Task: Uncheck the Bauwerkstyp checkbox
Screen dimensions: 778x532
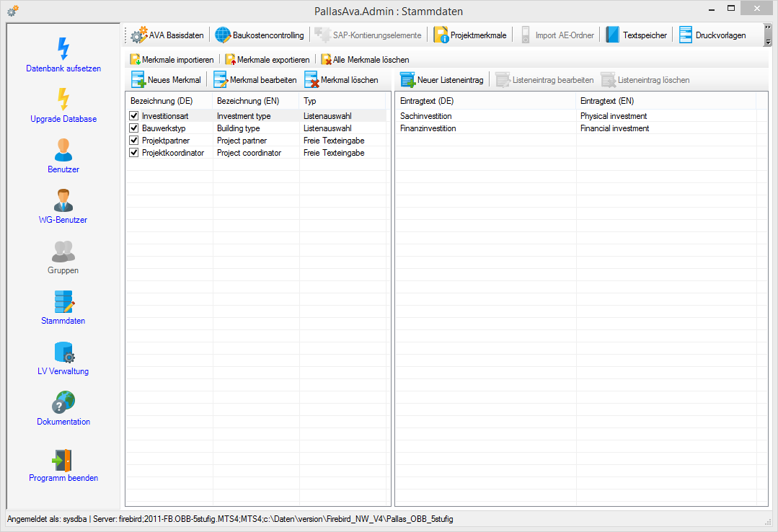Action: click(x=133, y=128)
